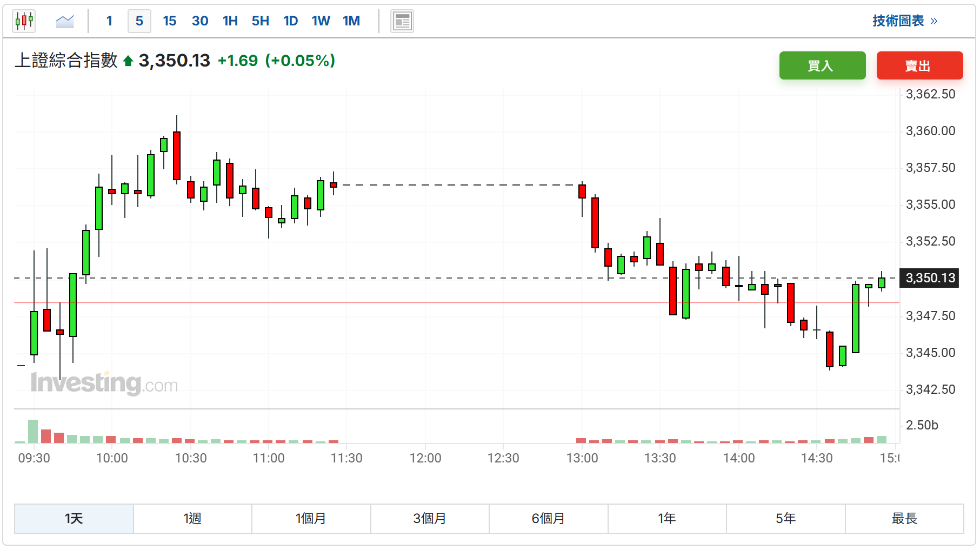980x549 pixels.
Task: Click the 10:00 time axis label
Action: click(x=112, y=458)
